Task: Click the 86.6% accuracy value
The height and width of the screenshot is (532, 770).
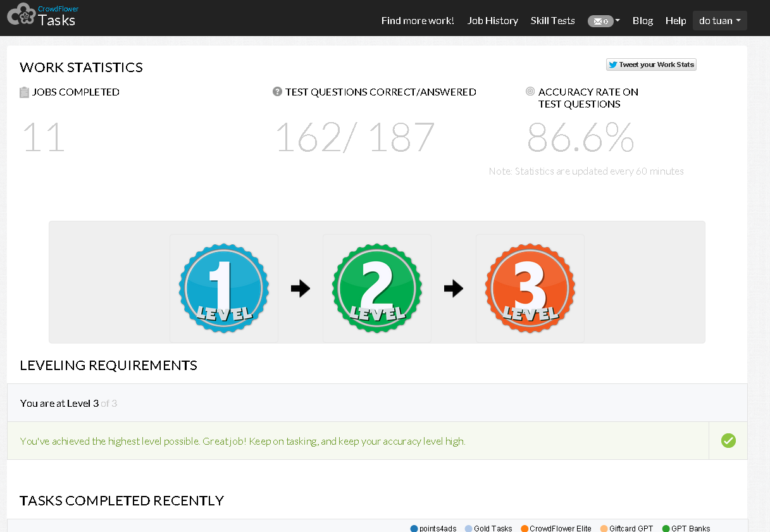Action: click(581, 137)
